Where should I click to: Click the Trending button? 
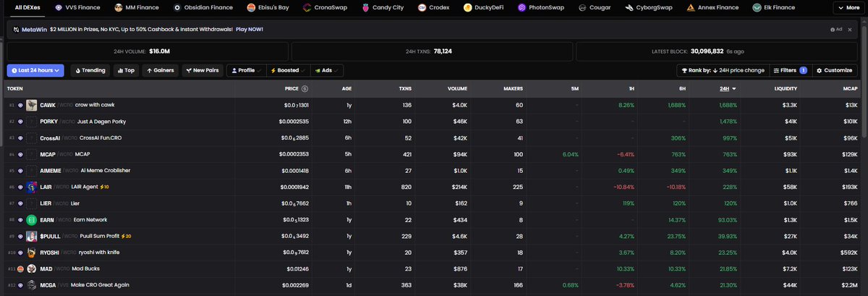tap(90, 70)
